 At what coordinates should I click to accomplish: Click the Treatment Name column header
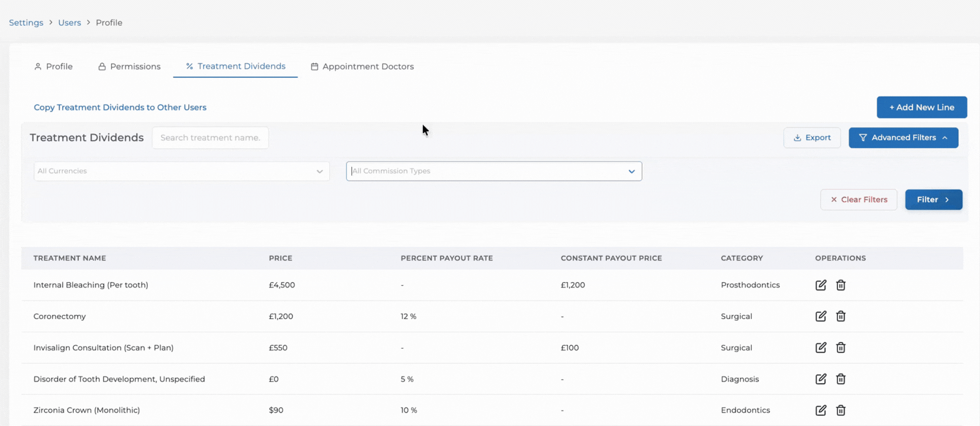[x=69, y=258]
